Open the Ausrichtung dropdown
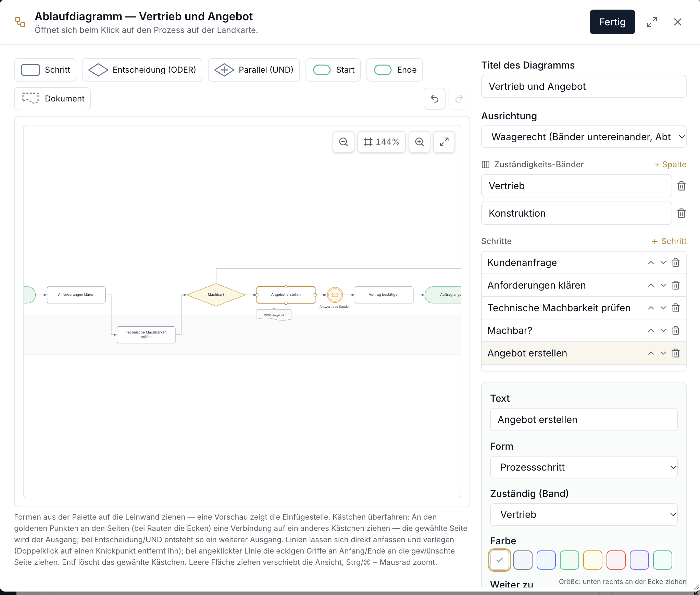The image size is (700, 595). tap(584, 137)
